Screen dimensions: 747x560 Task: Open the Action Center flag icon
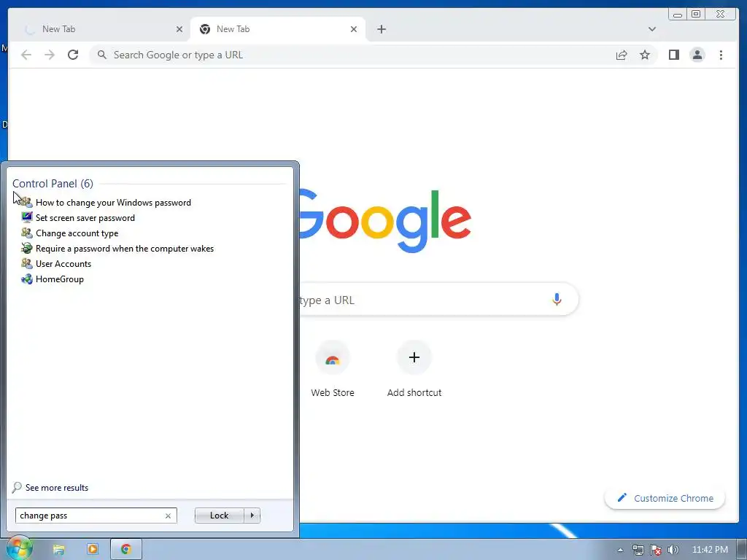656,550
